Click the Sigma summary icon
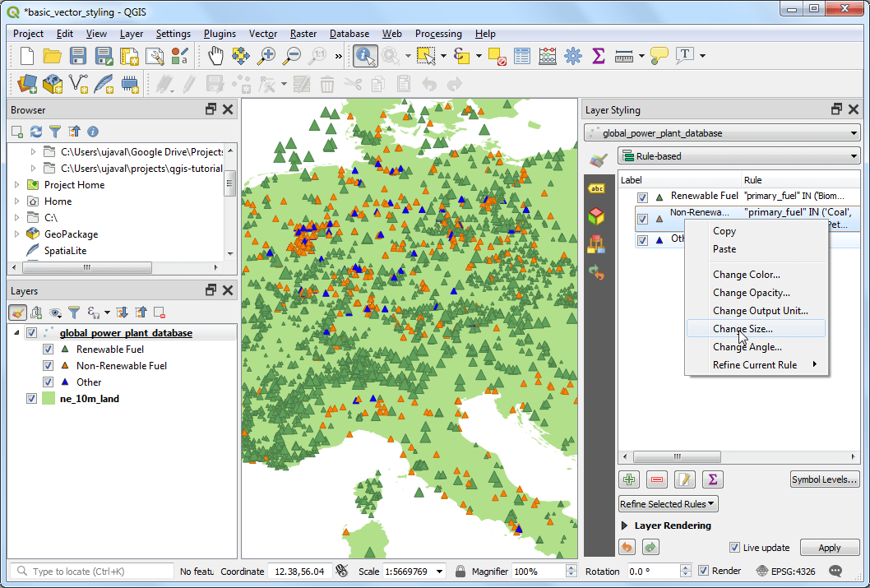Viewport: 870px width, 588px height. (x=712, y=479)
